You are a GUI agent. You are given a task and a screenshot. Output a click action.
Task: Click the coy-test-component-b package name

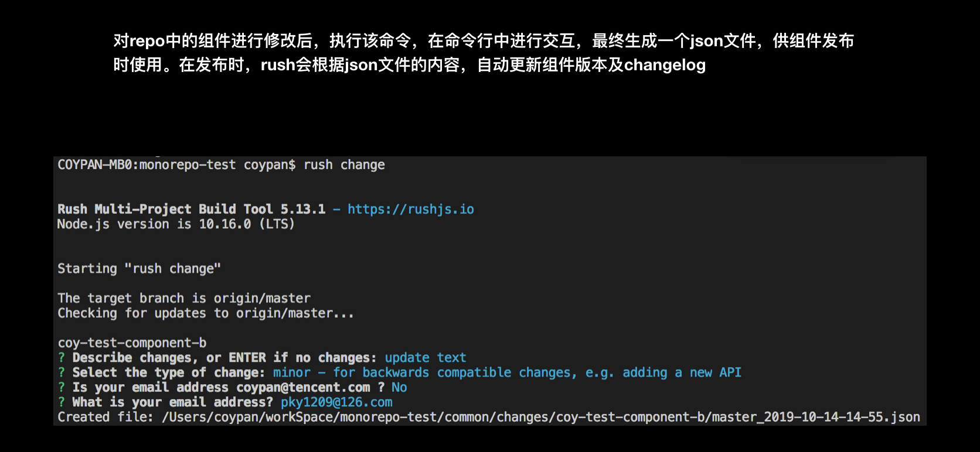coord(132,343)
